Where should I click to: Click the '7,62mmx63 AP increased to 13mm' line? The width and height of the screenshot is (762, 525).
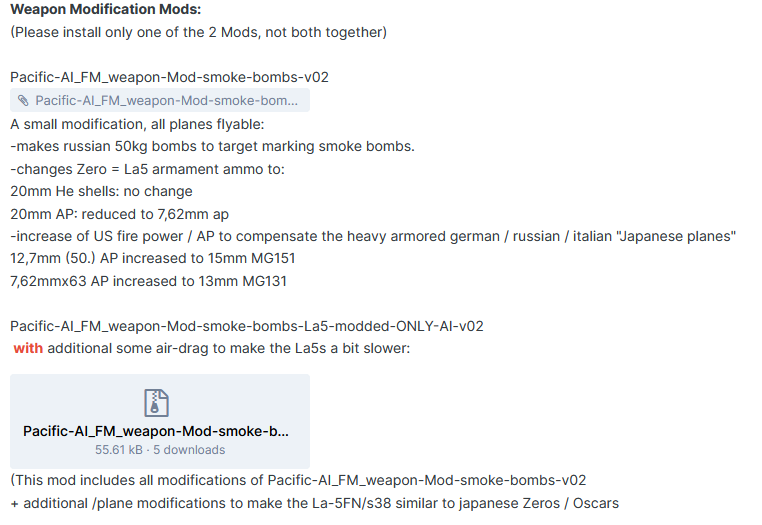[149, 281]
